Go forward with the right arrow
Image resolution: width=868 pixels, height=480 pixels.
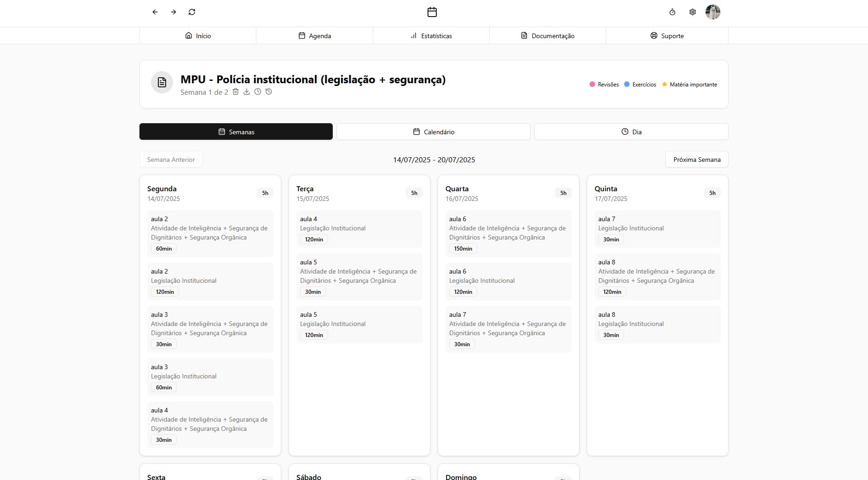(174, 12)
